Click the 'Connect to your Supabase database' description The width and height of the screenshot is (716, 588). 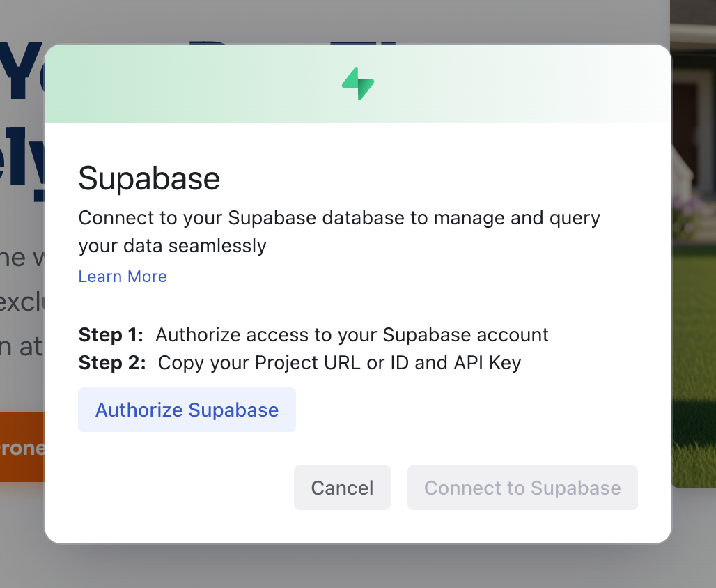(339, 218)
